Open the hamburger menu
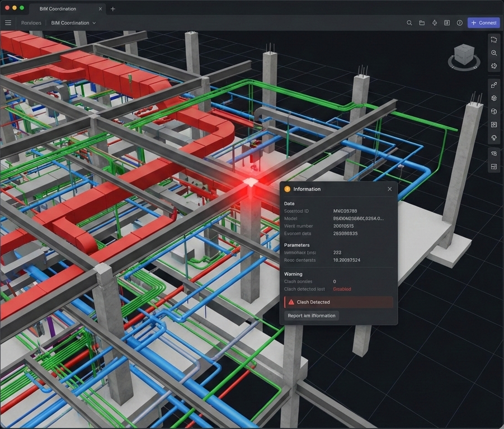504x429 pixels. point(8,23)
